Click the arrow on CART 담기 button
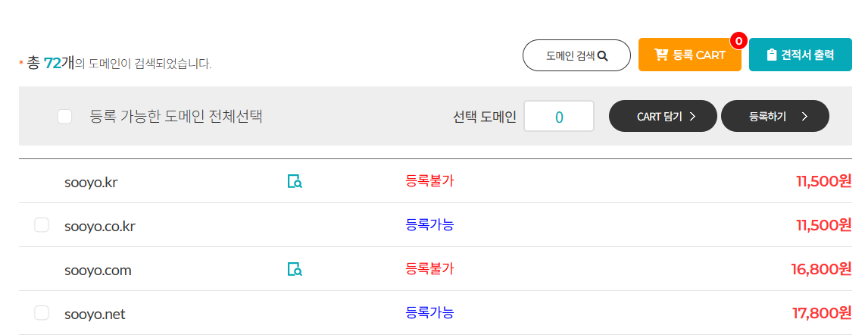Image resolution: width=868 pixels, height=335 pixels. coord(692,116)
